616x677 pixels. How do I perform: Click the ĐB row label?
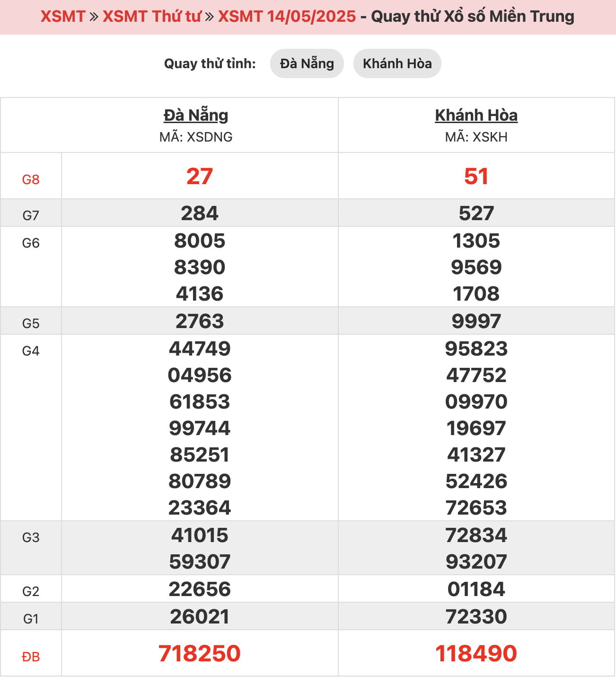click(x=31, y=657)
